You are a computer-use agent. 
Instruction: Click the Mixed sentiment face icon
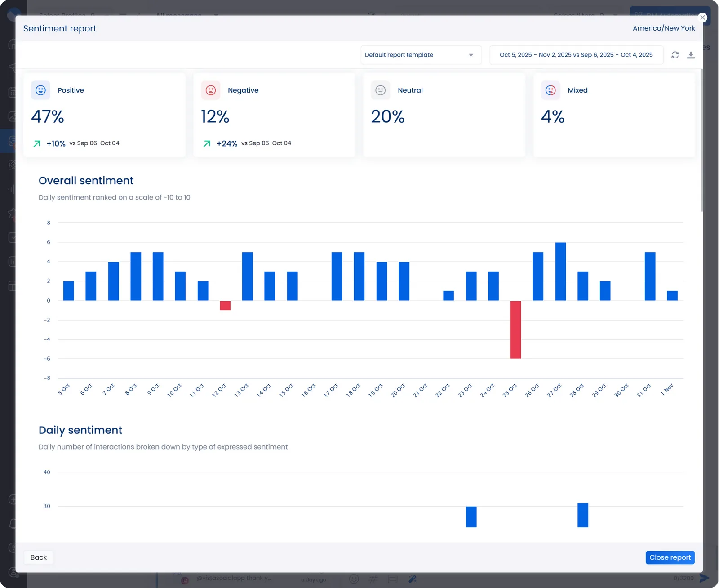click(x=550, y=90)
